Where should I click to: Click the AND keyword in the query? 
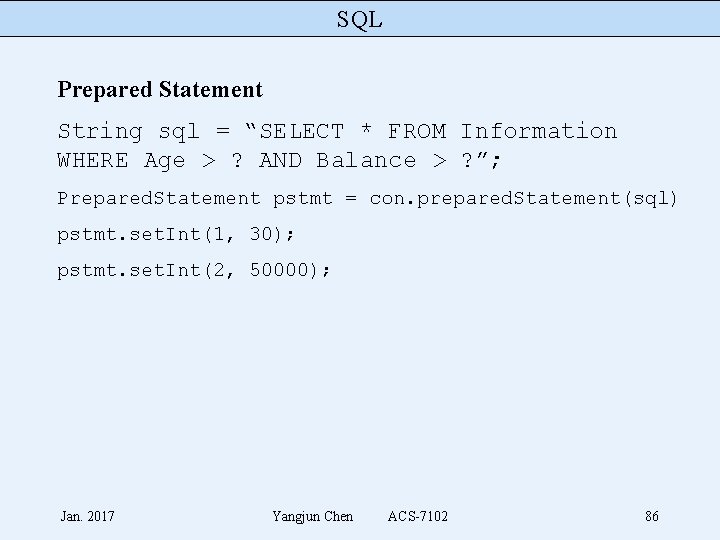tap(280, 160)
